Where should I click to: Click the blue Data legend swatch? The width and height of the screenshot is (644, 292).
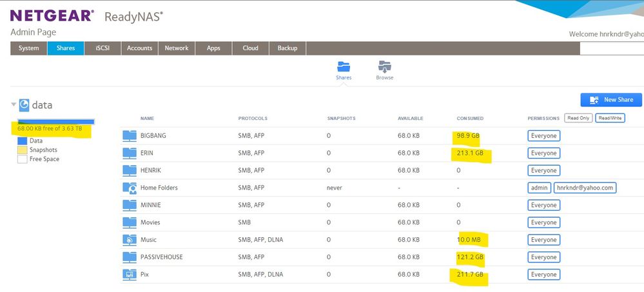[23, 141]
